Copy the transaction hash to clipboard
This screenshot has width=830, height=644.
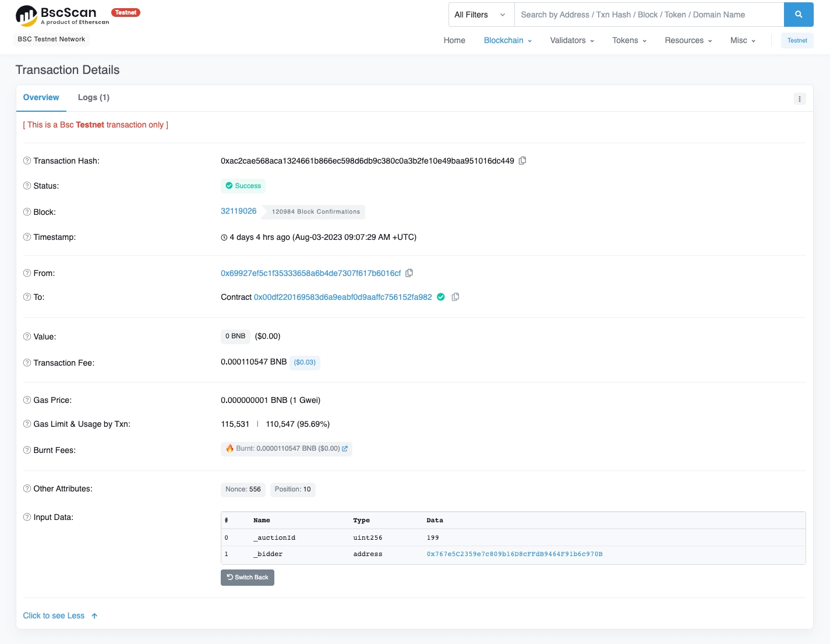522,161
